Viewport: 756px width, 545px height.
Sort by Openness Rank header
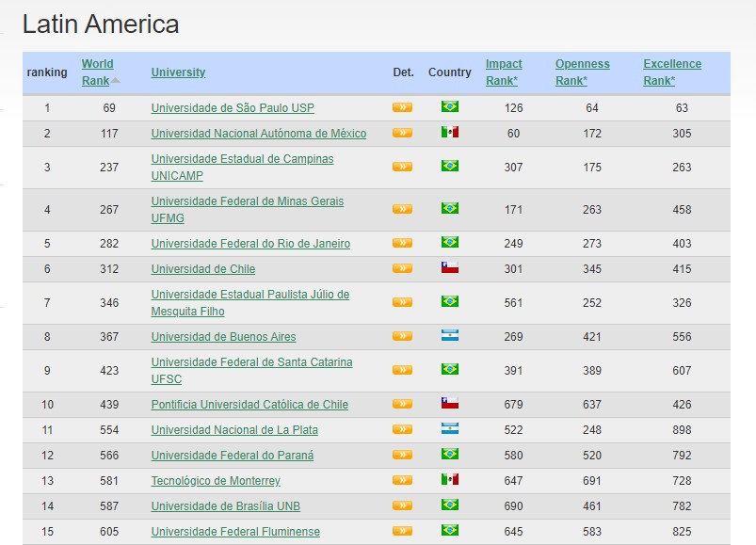coord(582,72)
